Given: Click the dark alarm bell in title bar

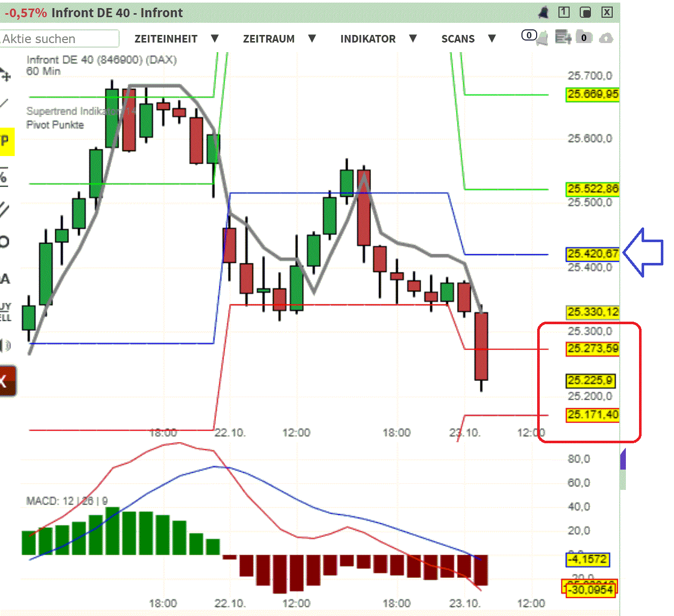Looking at the screenshot, I should pyautogui.click(x=544, y=13).
